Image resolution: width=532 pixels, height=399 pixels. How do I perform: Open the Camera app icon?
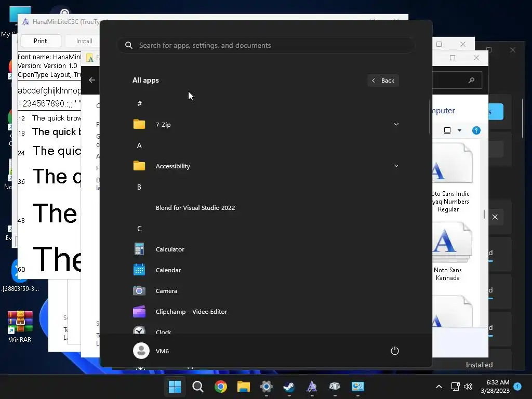[139, 291]
